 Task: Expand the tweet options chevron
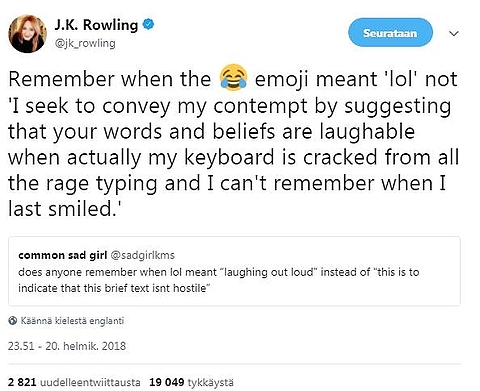click(x=454, y=33)
